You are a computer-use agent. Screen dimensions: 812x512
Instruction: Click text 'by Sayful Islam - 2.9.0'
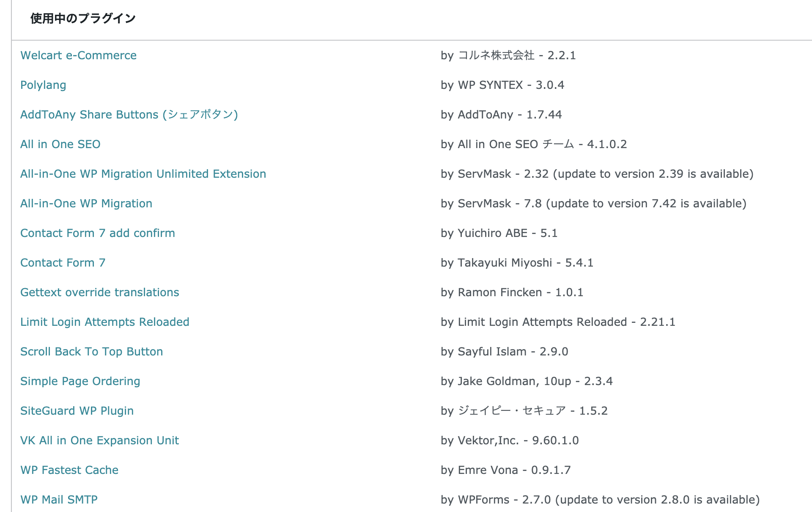tap(504, 352)
